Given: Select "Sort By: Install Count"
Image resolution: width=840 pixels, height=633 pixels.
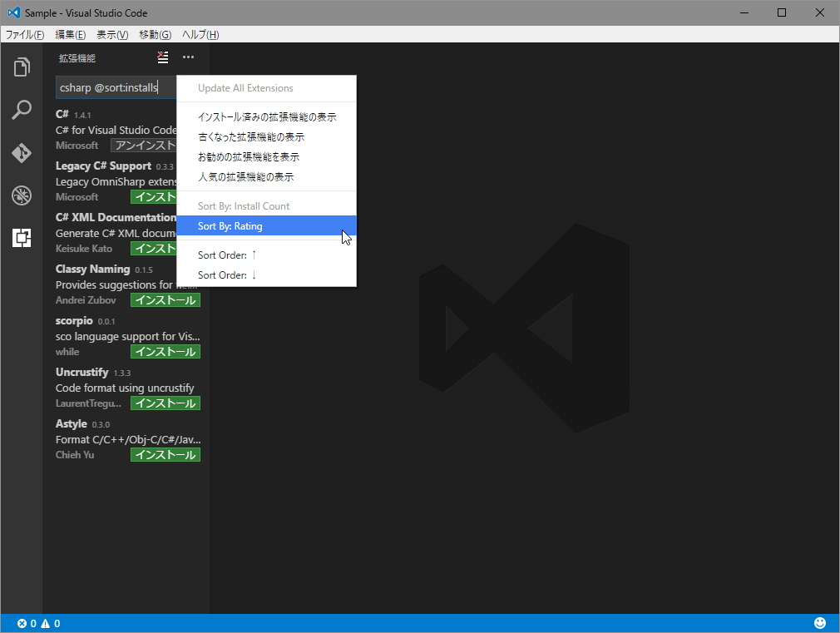Looking at the screenshot, I should tap(244, 205).
